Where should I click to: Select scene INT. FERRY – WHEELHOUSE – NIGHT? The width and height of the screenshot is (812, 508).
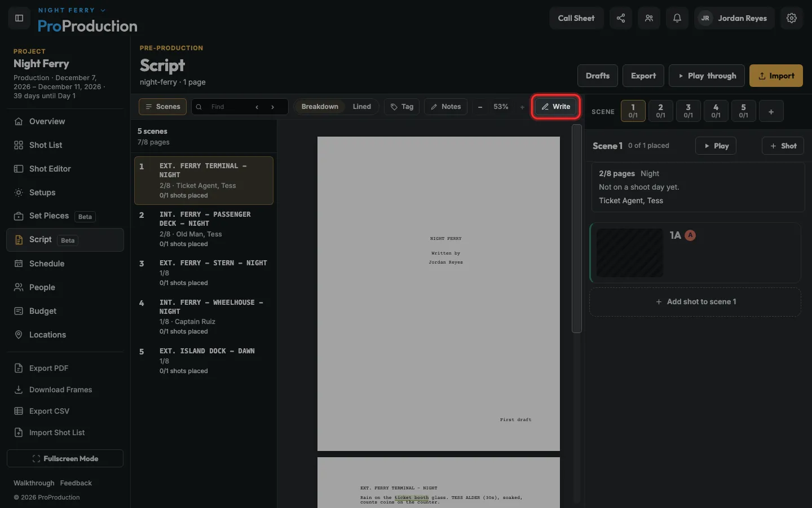coord(204,317)
